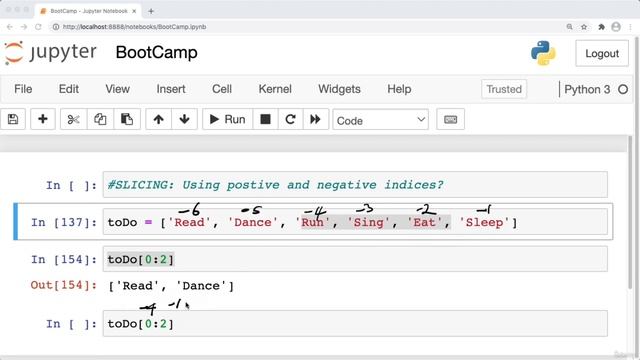Go back in browser history

tap(10, 27)
